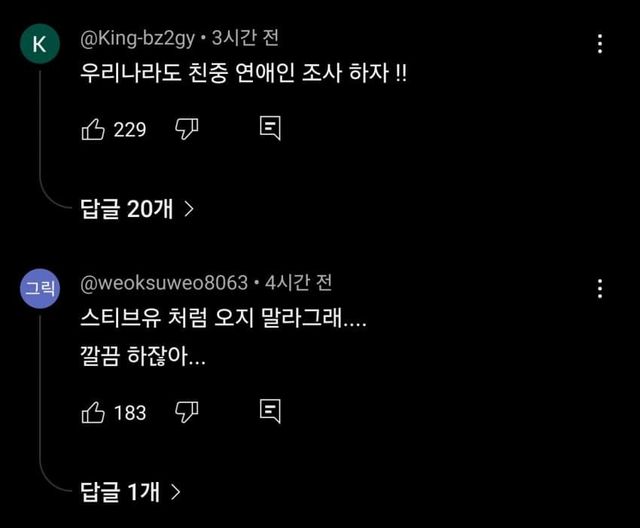Image resolution: width=640 pixels, height=528 pixels.
Task: Click the 183 like count
Action: 130,412
